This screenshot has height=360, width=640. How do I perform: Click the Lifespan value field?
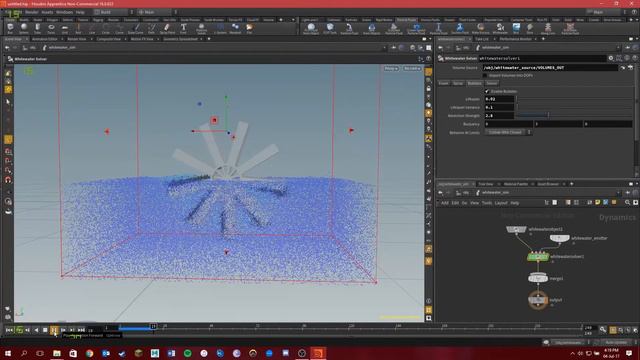499,99
